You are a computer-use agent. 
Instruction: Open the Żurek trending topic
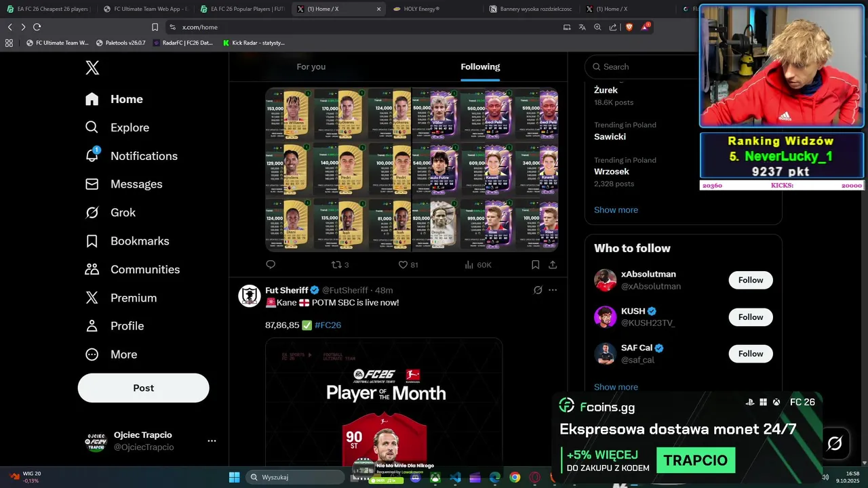click(x=606, y=90)
